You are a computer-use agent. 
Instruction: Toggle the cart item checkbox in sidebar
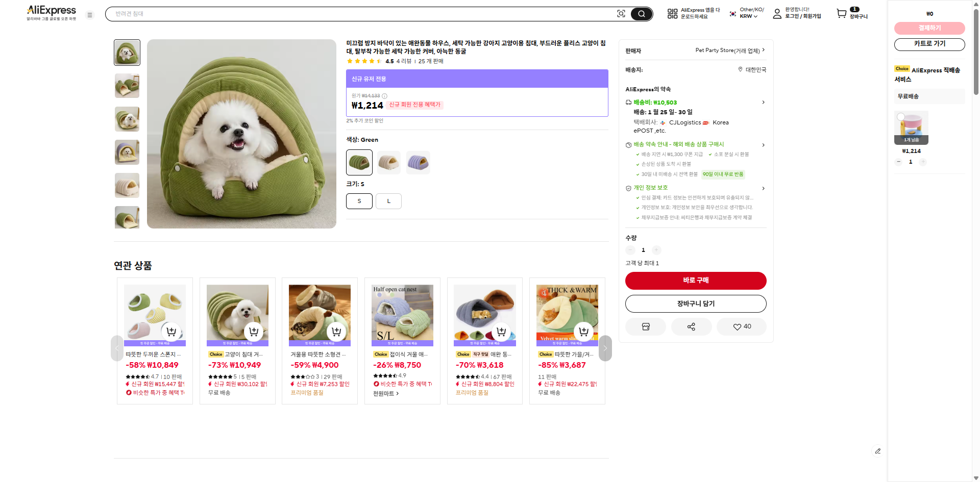(901, 117)
